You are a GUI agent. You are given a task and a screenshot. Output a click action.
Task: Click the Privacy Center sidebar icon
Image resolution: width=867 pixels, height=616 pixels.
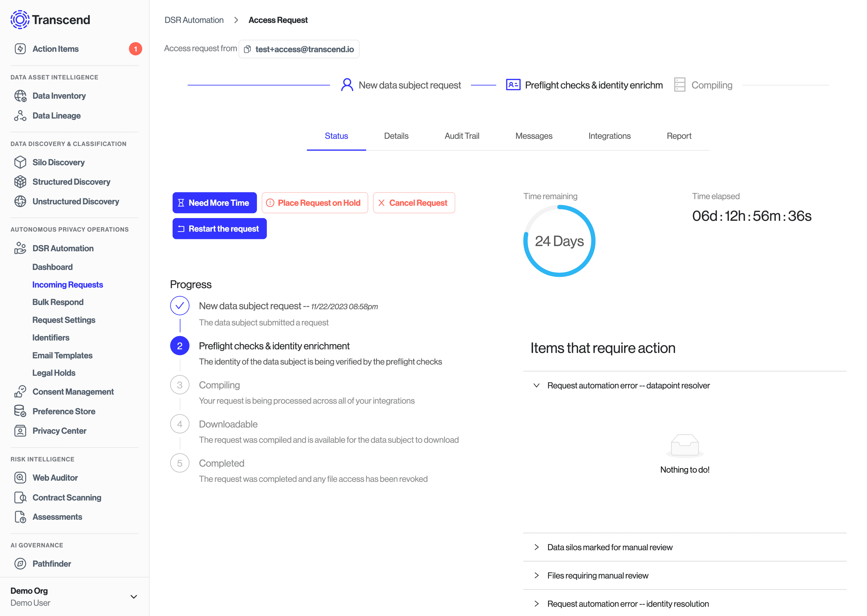[20, 430]
